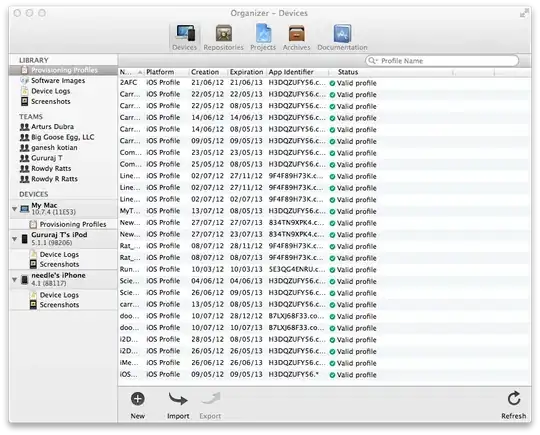Click the Refresh circular arrow icon
This screenshot has width=540, height=435.
coord(514,398)
